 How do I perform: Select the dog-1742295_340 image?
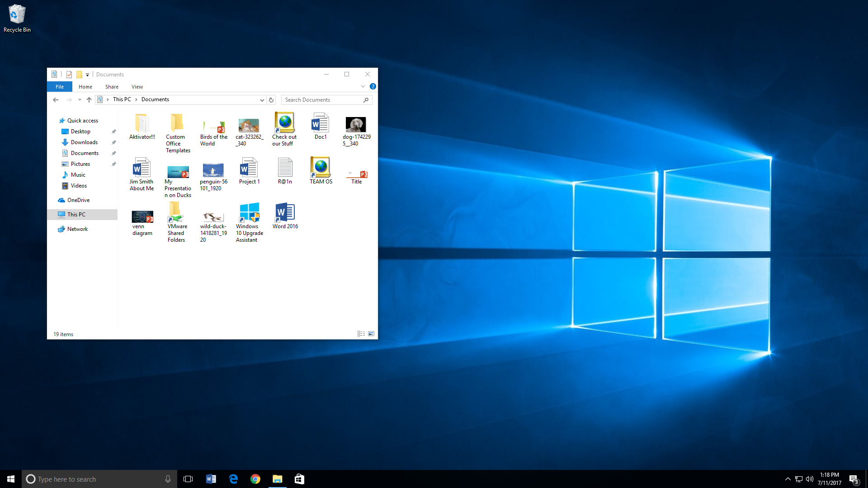click(x=356, y=131)
